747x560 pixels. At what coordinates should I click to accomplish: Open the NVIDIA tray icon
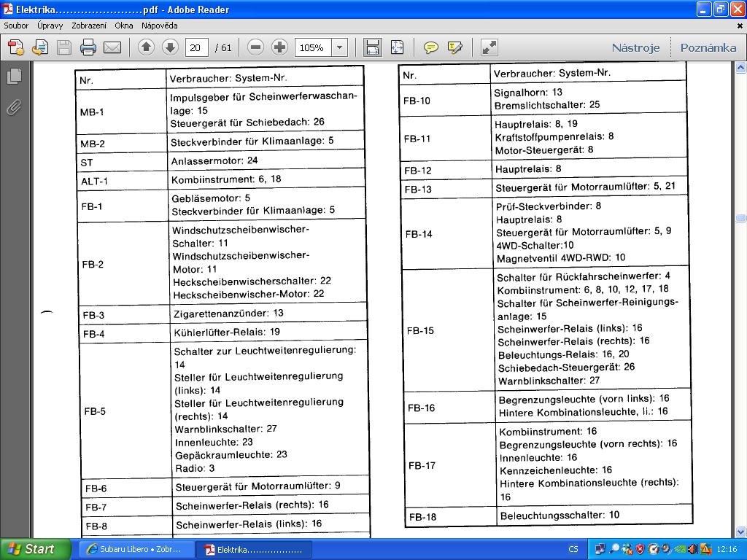click(x=679, y=550)
